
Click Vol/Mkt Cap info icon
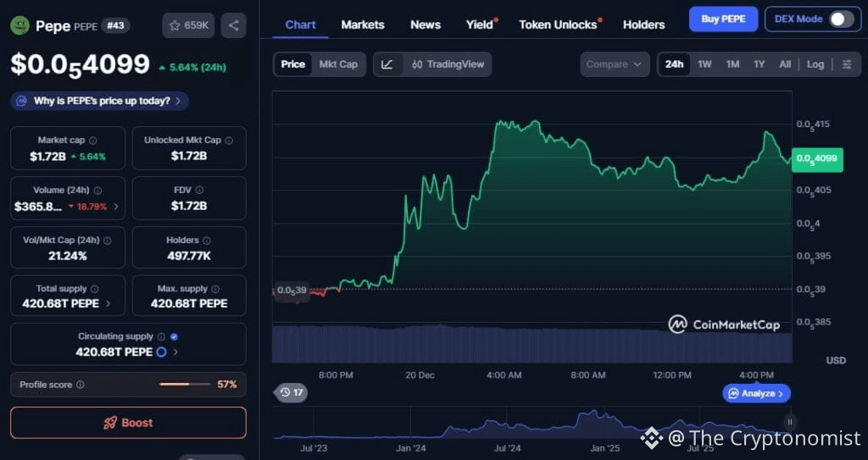108,241
